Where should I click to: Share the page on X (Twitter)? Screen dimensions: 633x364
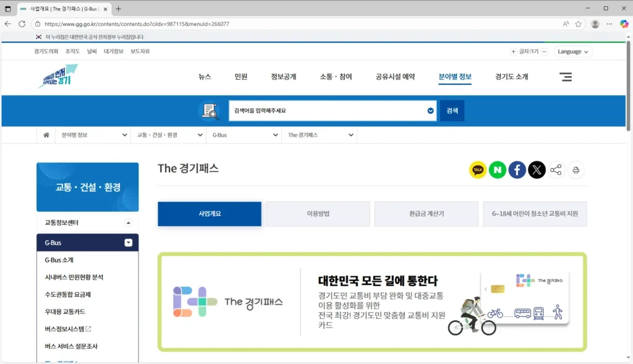[x=537, y=169]
